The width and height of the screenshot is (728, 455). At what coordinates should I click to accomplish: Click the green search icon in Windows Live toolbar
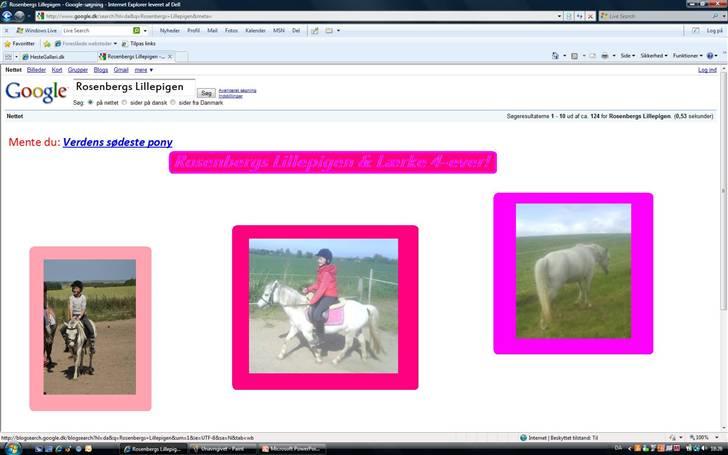tap(136, 30)
